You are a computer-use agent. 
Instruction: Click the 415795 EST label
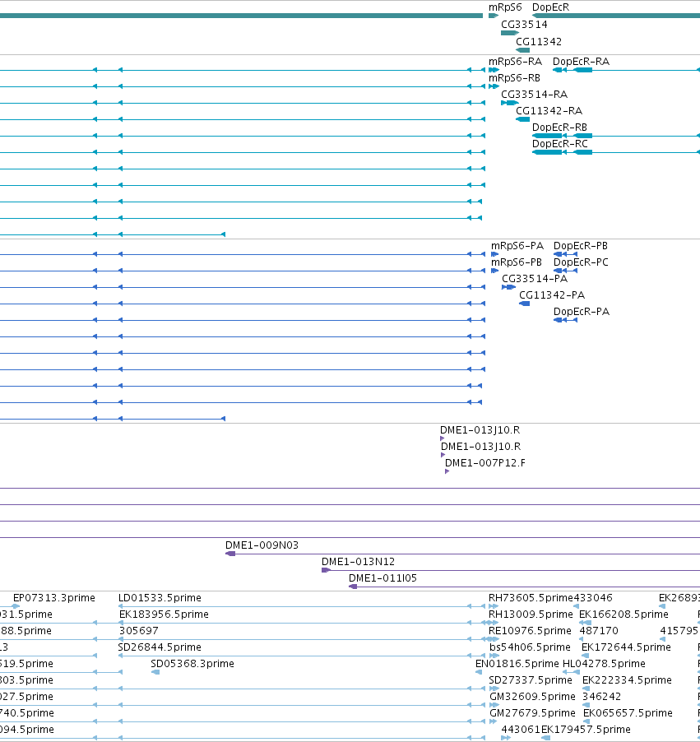[x=679, y=631]
